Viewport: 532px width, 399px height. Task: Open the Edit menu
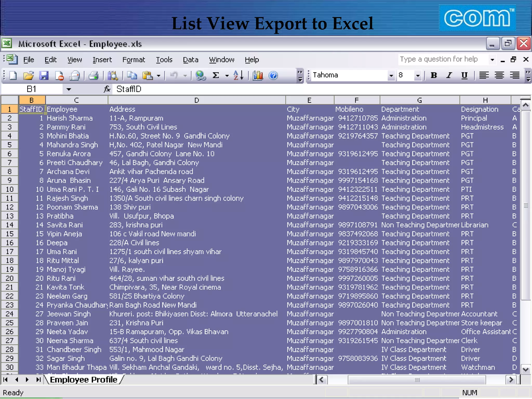click(x=50, y=60)
